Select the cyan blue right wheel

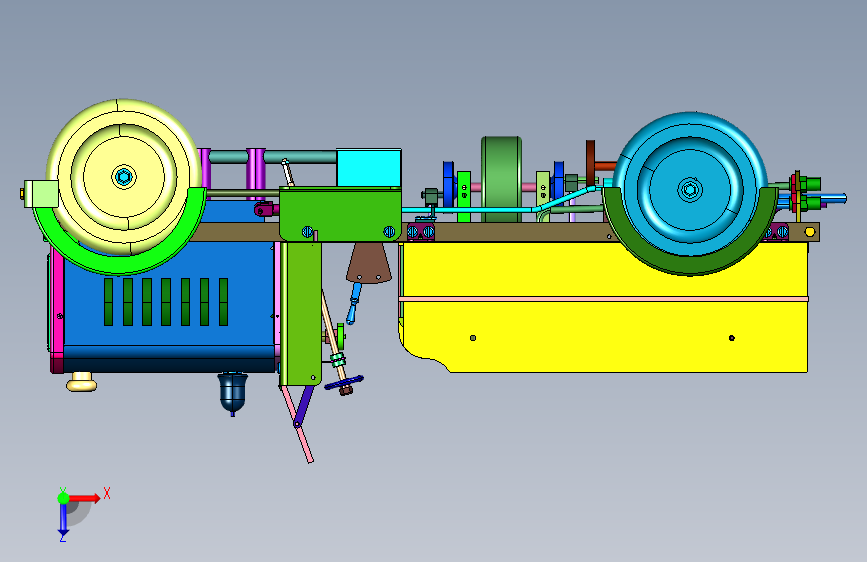click(x=690, y=184)
